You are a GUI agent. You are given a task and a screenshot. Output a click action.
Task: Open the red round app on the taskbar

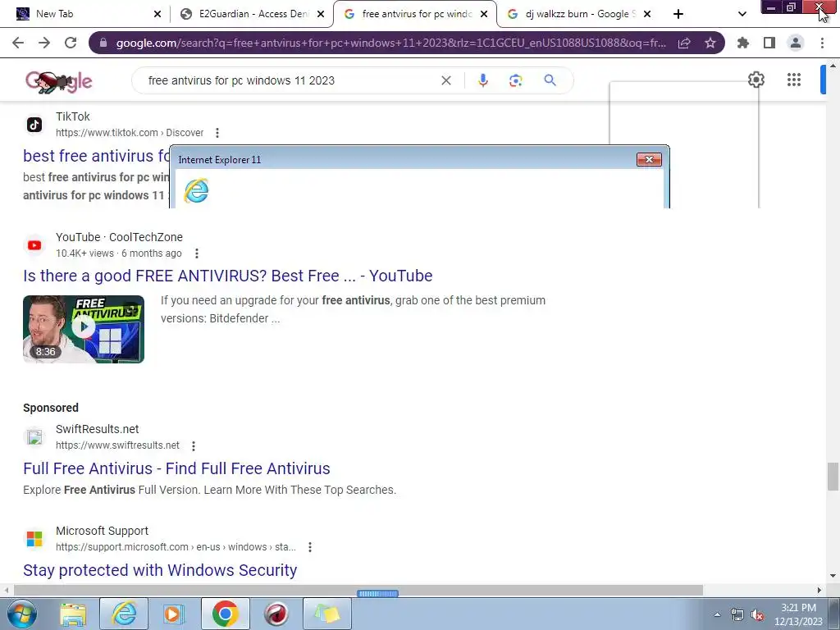tap(276, 614)
